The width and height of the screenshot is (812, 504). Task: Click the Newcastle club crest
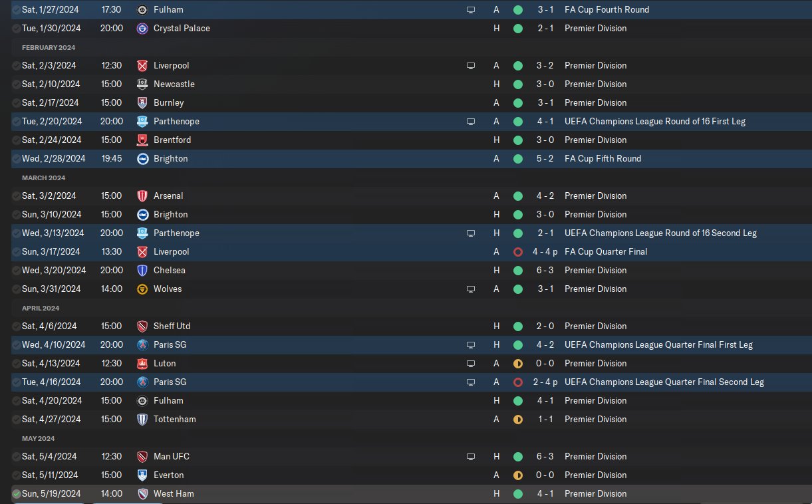coord(142,84)
